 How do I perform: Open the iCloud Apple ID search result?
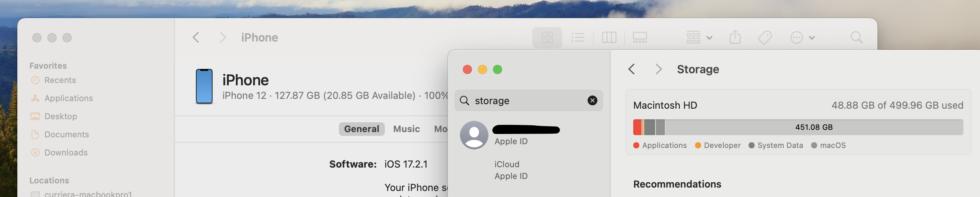tap(511, 170)
